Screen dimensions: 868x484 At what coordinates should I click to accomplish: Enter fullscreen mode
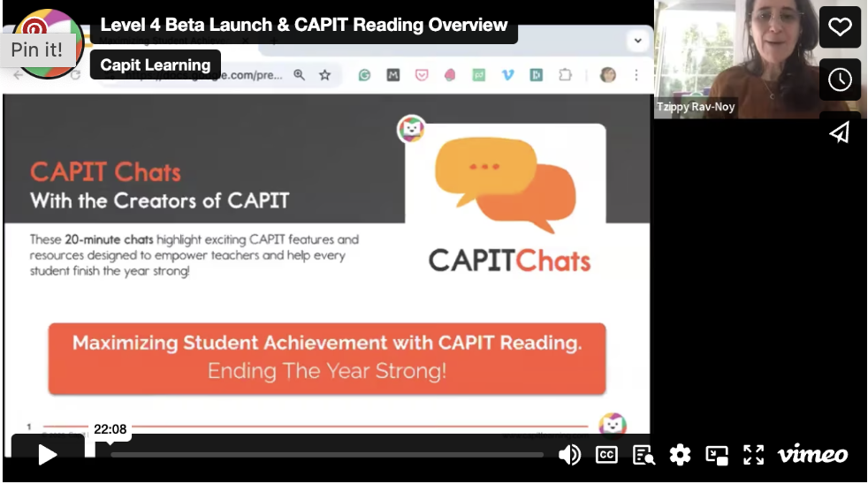click(x=753, y=455)
